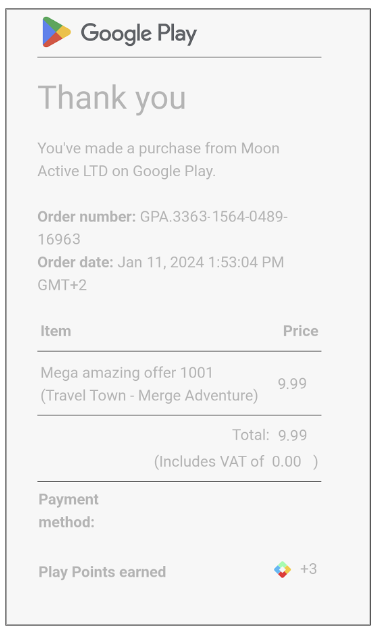Click the Google Play triangle logo icon
381x631 pixels.
[x=56, y=32]
